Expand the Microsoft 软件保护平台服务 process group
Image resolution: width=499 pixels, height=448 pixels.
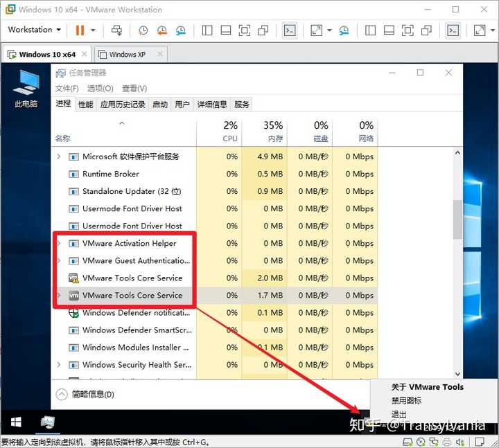click(58, 156)
